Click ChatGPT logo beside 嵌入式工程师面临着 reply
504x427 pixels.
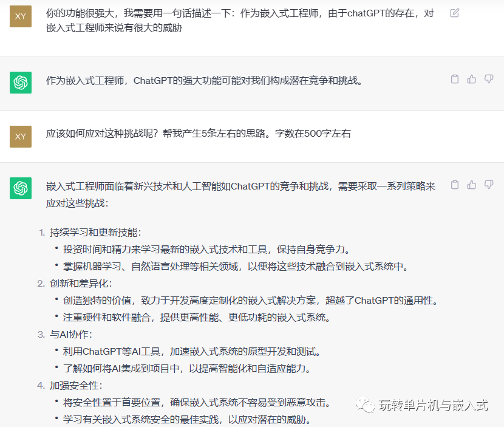21,188
